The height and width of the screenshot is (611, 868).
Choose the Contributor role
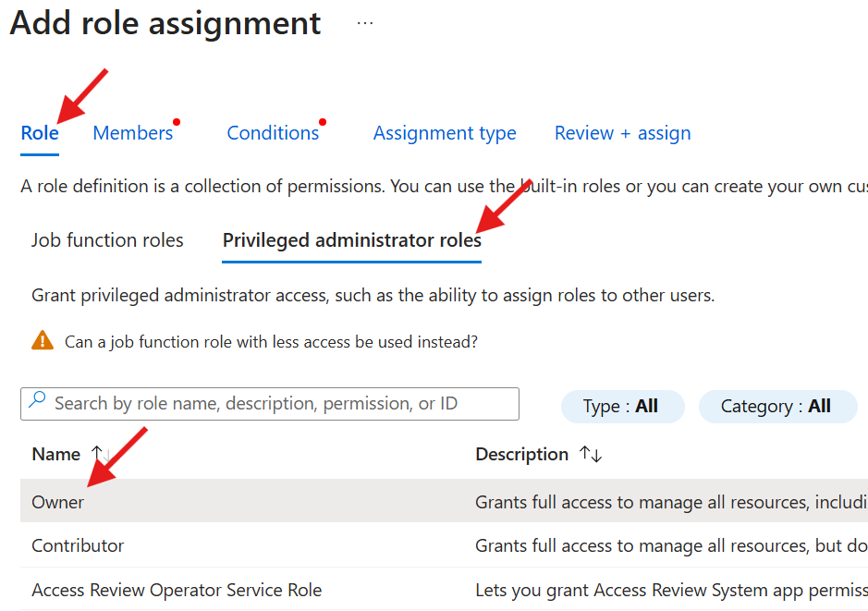coord(78,545)
